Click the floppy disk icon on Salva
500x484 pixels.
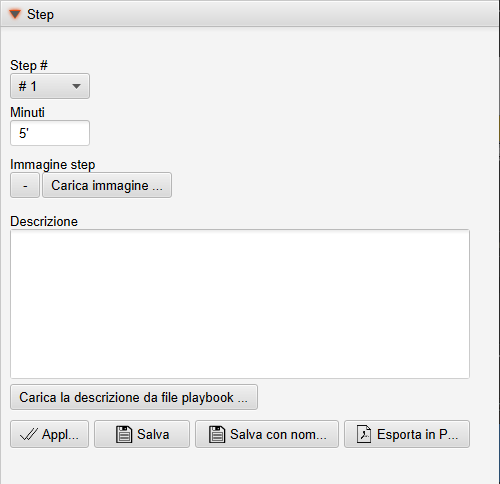124,434
